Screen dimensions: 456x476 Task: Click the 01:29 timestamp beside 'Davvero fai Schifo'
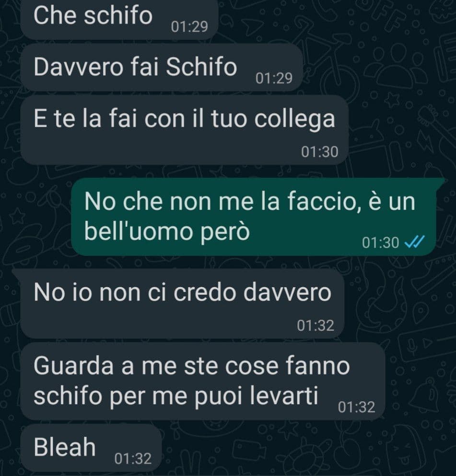(x=274, y=78)
